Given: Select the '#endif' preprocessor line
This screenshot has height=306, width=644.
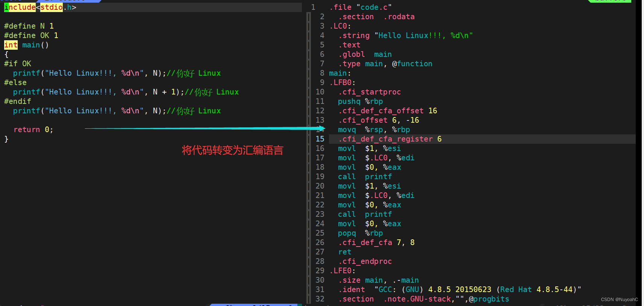Looking at the screenshot, I should pyautogui.click(x=18, y=101).
